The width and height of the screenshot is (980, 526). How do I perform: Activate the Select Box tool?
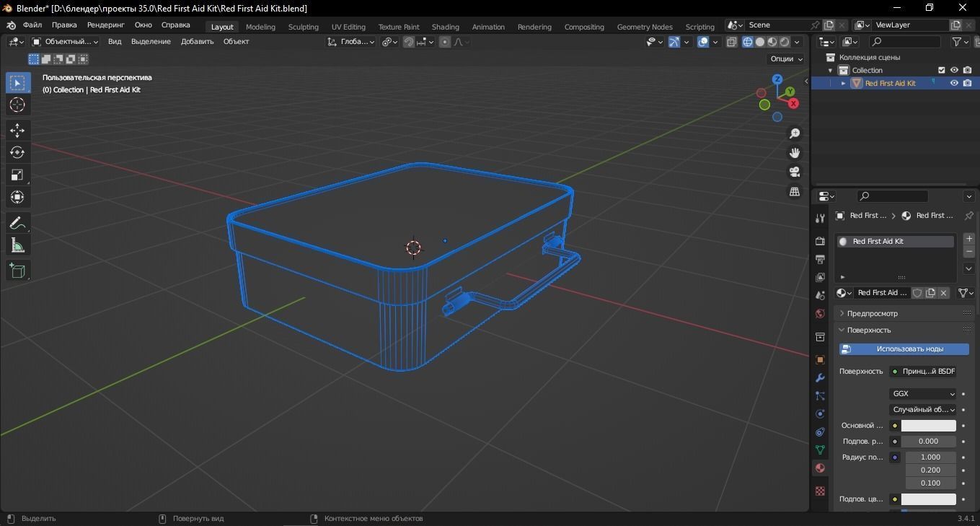pos(17,82)
